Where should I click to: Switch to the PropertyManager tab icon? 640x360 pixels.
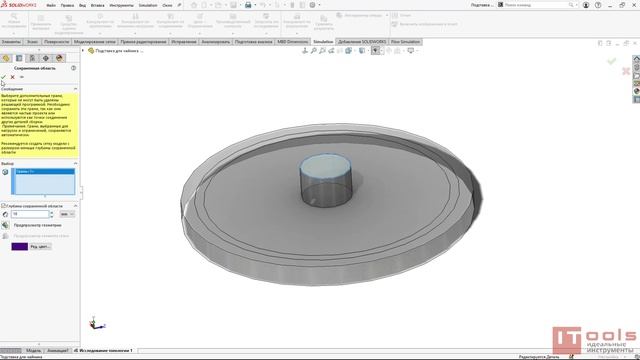click(19, 58)
